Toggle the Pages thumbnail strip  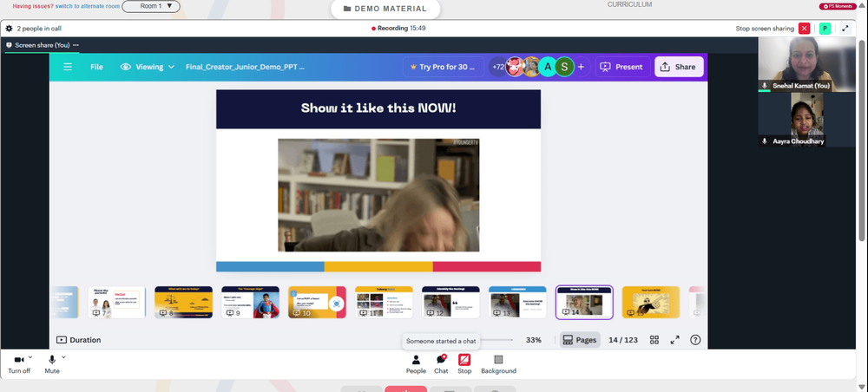point(580,340)
